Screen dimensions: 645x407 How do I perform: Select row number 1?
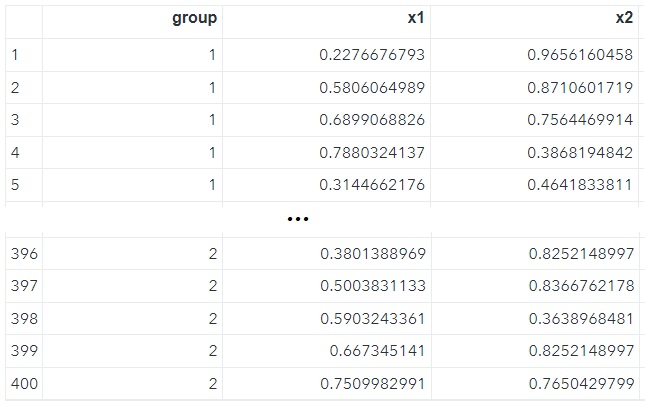pos(15,55)
